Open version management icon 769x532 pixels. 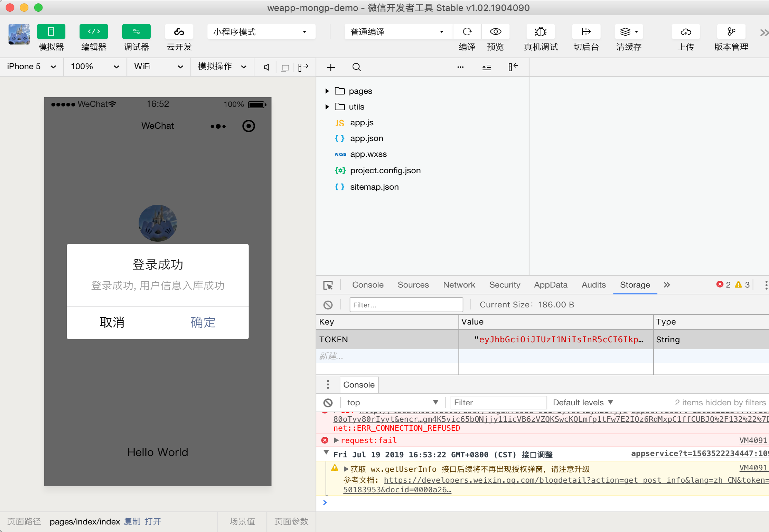point(731,32)
